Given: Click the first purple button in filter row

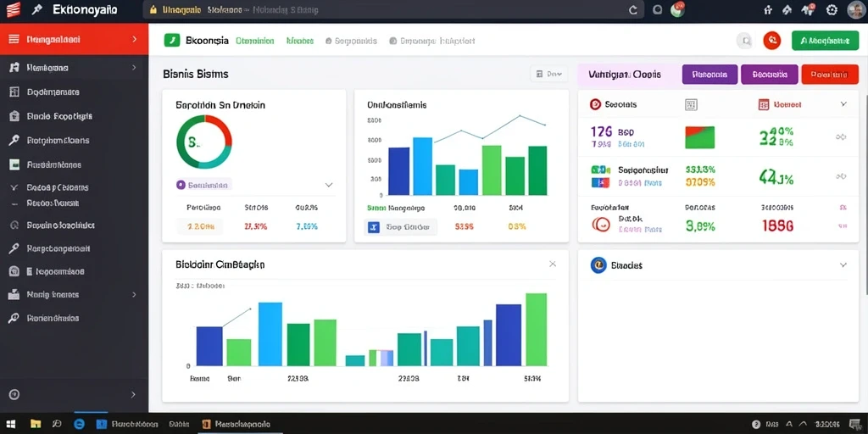Looking at the screenshot, I should [709, 75].
